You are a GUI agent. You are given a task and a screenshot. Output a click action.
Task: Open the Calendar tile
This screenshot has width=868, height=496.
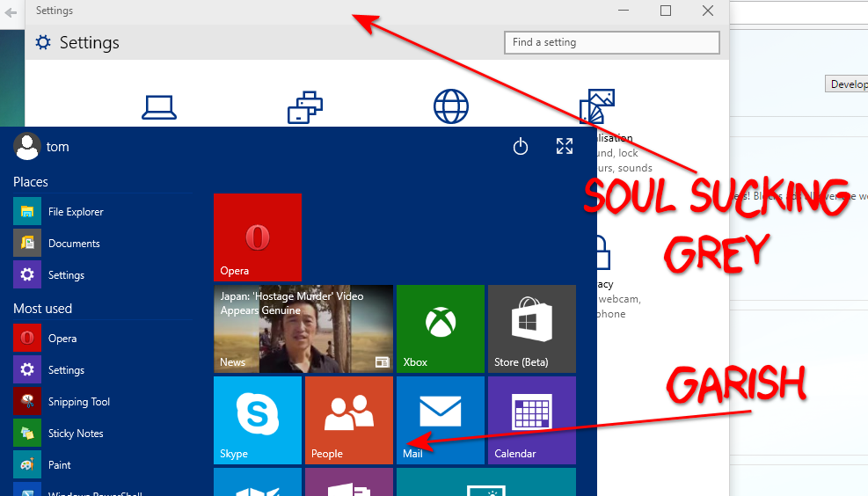click(x=531, y=419)
